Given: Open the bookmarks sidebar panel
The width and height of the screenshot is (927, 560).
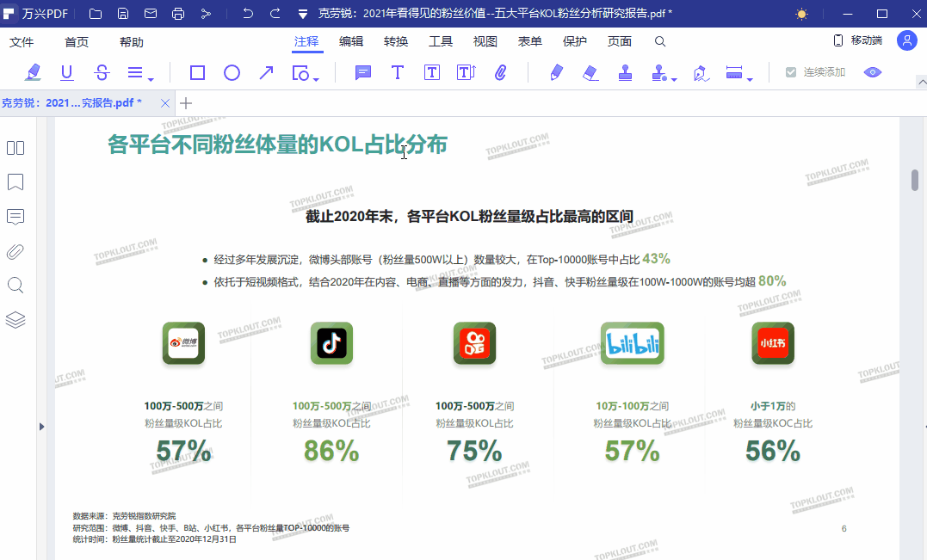Looking at the screenshot, I should pyautogui.click(x=15, y=182).
